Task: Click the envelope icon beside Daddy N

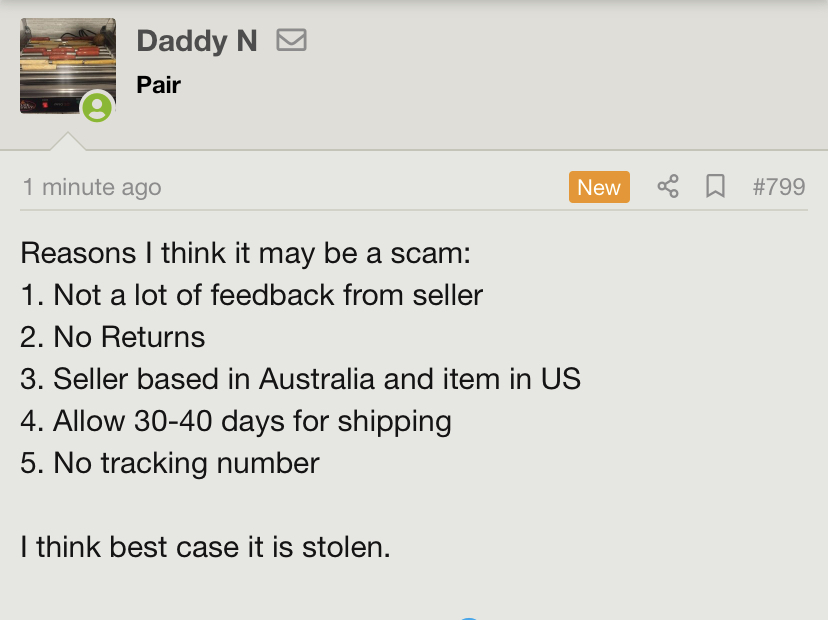Action: [291, 41]
